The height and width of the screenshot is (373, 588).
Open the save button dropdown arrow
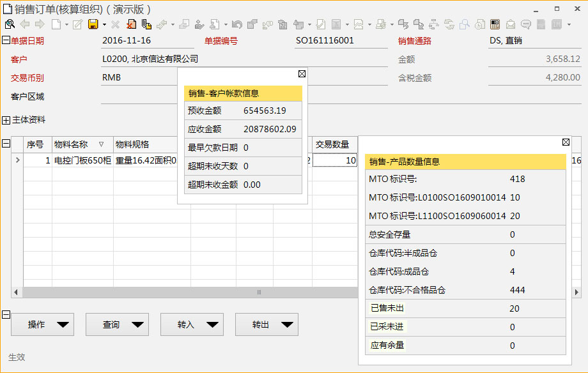coord(104,25)
